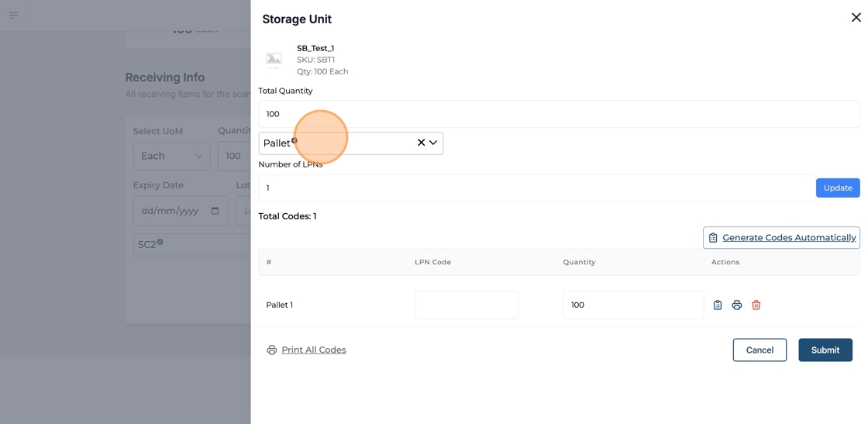Click Generate Codes Automatically

781,238
